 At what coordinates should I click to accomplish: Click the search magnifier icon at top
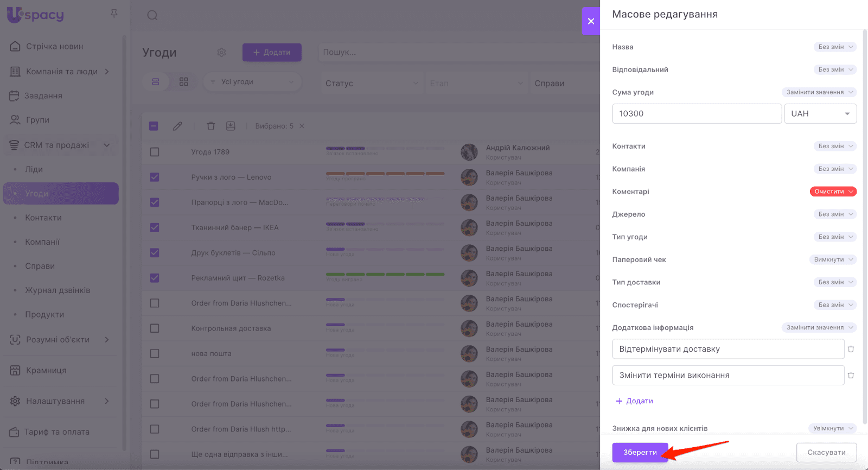(x=152, y=15)
